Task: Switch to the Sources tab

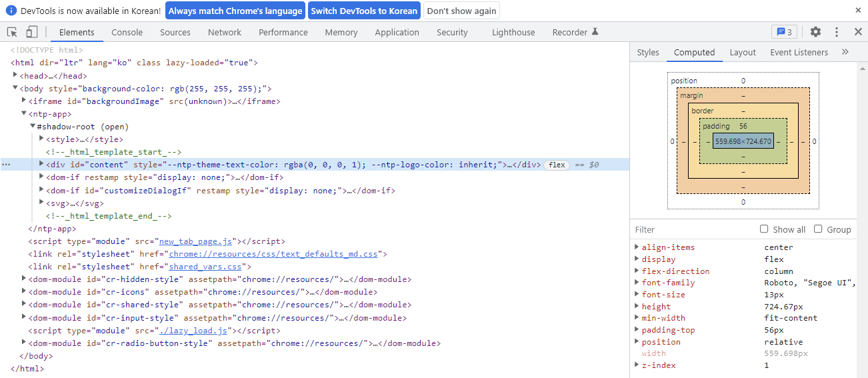Action: pyautogui.click(x=175, y=32)
